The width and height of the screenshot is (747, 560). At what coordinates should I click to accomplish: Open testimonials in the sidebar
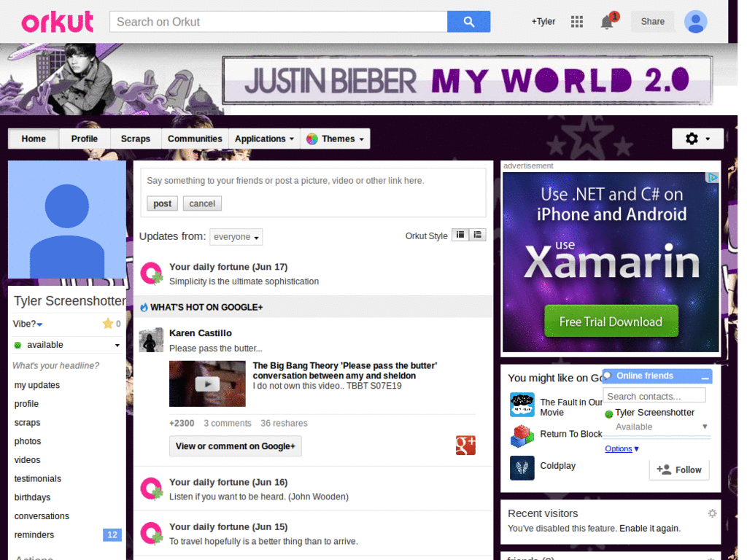tap(38, 478)
